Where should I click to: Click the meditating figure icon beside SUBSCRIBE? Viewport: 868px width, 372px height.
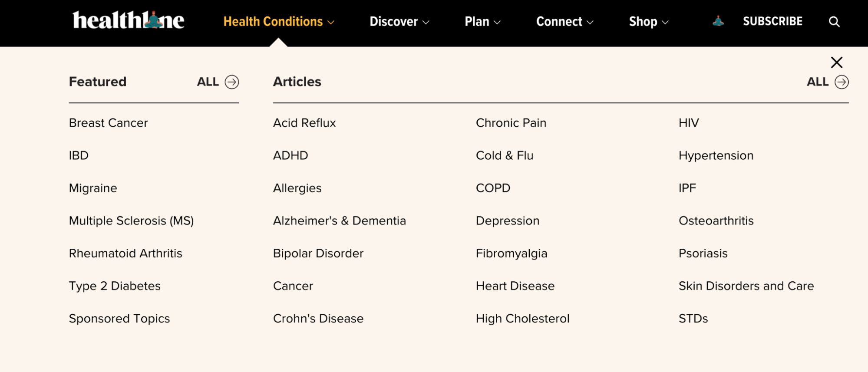[x=718, y=20]
